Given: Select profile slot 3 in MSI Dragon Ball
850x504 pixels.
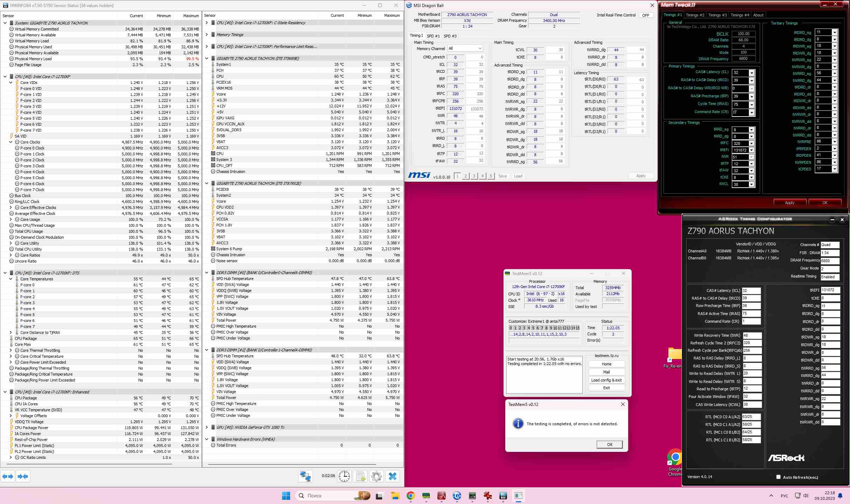Looking at the screenshot, I should [474, 176].
